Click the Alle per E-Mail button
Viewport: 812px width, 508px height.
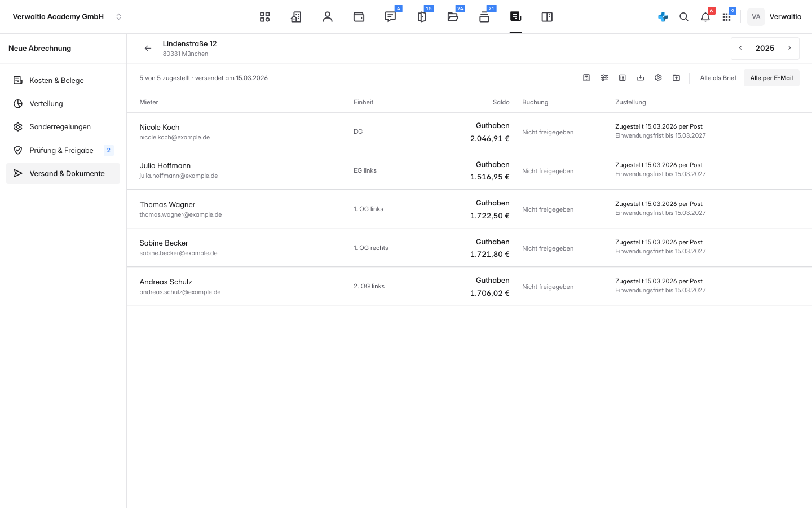point(771,78)
